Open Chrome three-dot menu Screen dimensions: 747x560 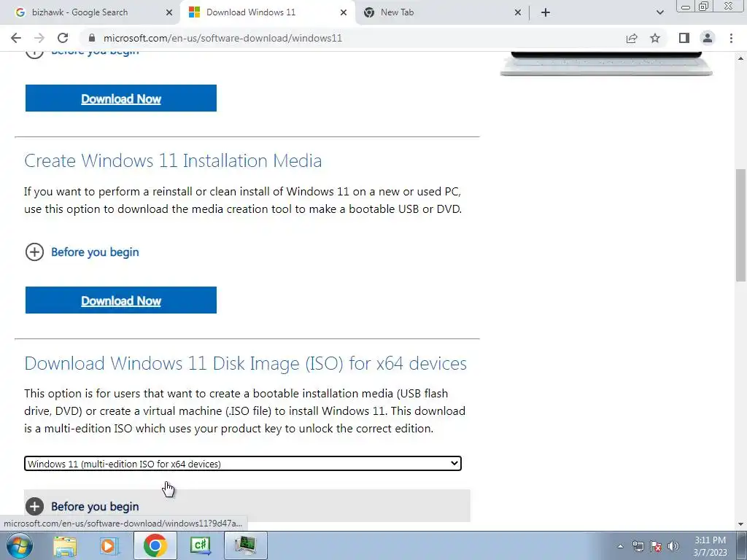pyautogui.click(x=731, y=38)
